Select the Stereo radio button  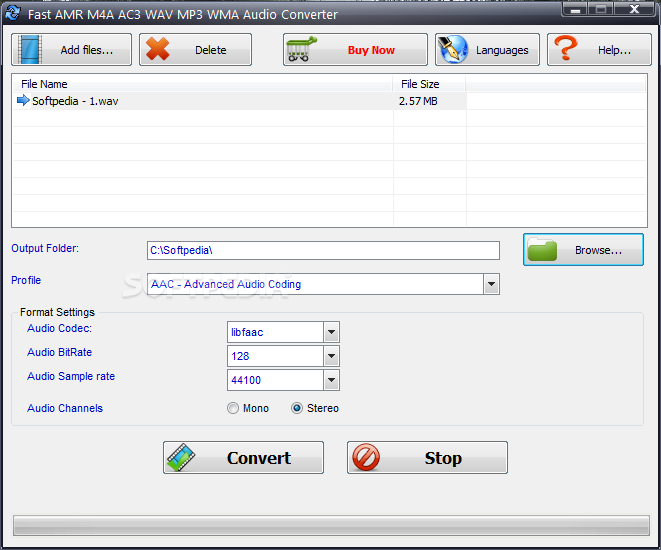click(297, 408)
